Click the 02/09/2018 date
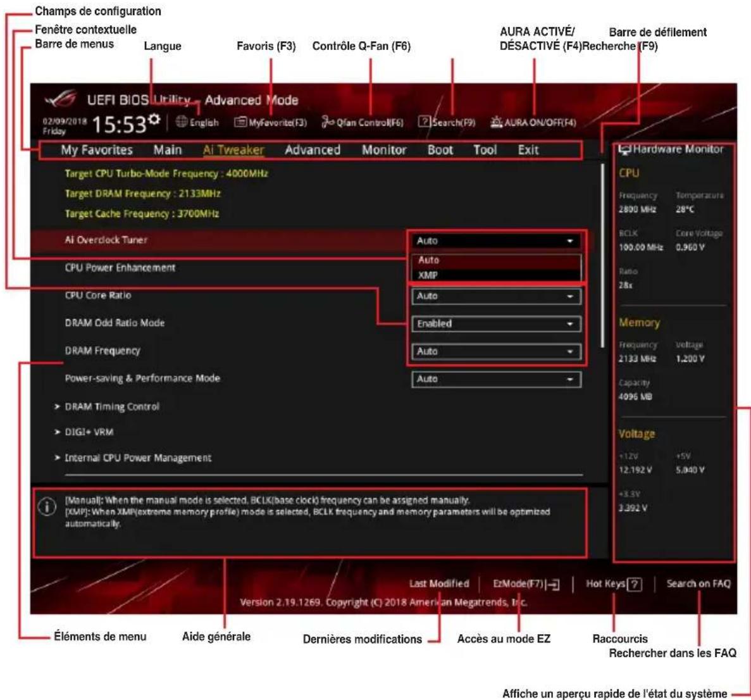 coord(65,122)
